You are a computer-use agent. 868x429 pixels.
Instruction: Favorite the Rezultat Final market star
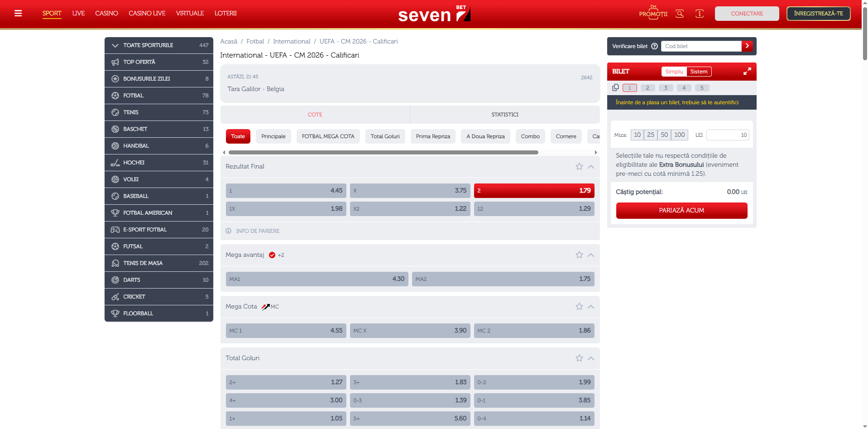click(x=579, y=167)
